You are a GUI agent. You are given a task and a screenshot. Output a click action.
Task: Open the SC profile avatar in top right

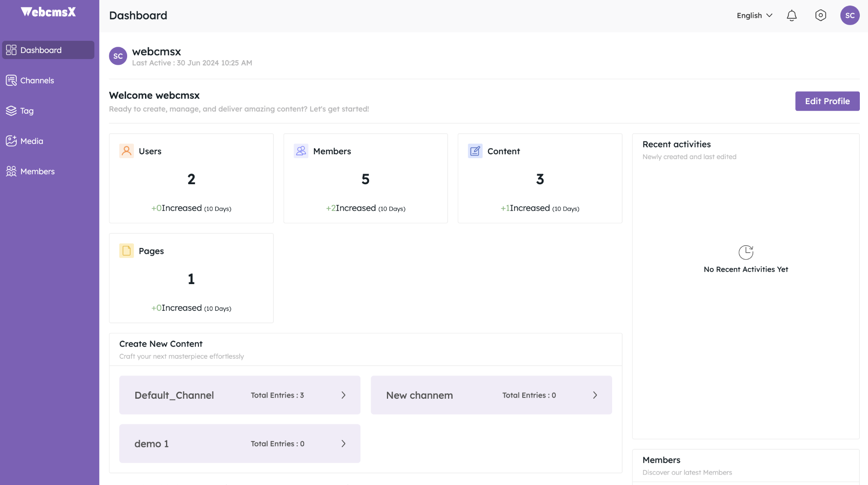pyautogui.click(x=850, y=16)
